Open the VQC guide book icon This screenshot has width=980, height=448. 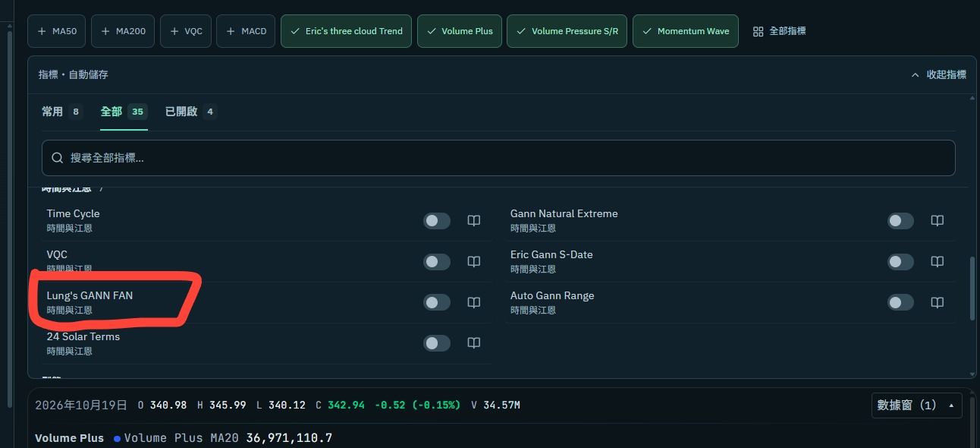[x=474, y=262]
